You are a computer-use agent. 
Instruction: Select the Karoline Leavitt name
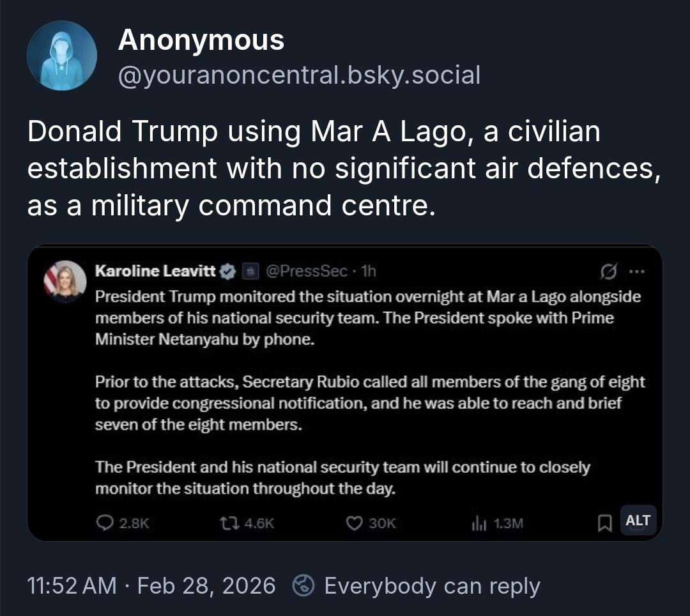point(155,271)
